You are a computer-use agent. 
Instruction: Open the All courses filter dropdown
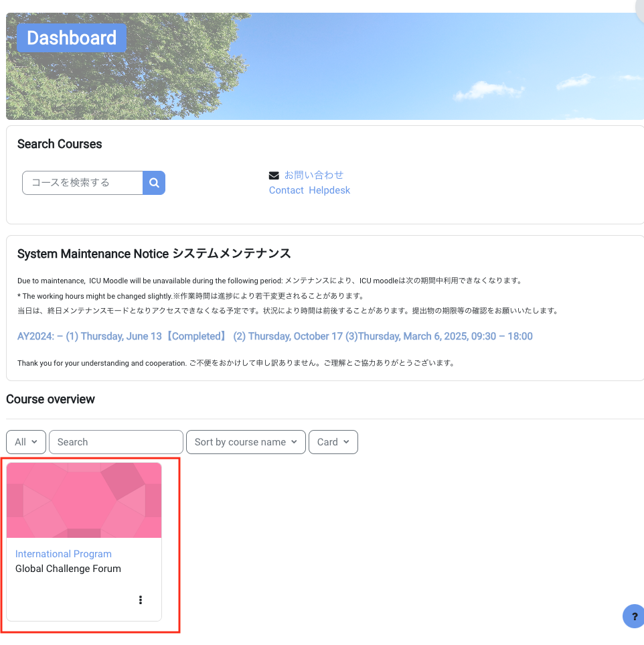[x=25, y=441]
